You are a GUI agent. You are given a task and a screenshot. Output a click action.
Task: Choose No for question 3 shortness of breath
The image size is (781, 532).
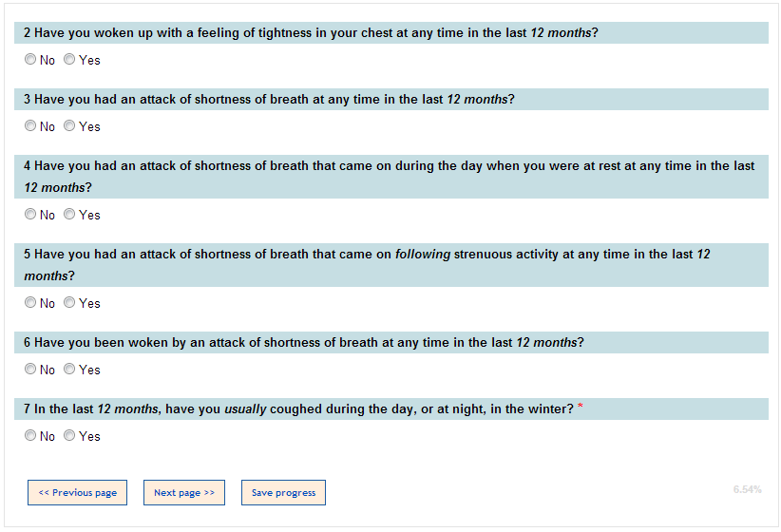click(x=30, y=126)
